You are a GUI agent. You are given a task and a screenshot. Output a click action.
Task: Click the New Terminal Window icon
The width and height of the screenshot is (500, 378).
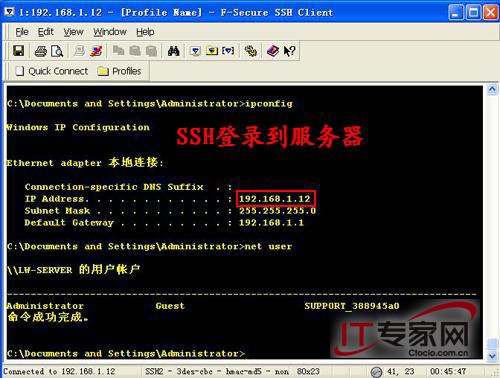[195, 51]
